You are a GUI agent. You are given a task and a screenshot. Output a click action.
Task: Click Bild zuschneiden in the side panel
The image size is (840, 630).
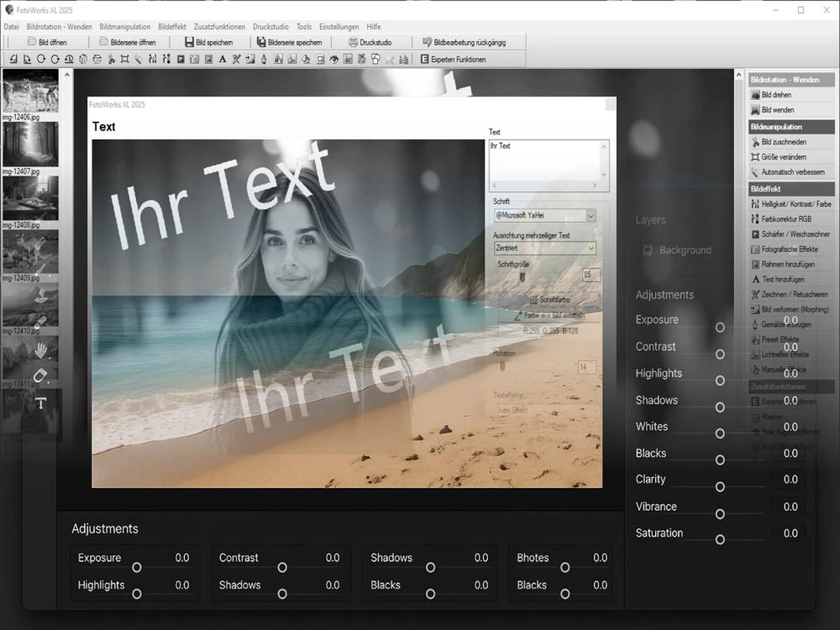pyautogui.click(x=791, y=142)
